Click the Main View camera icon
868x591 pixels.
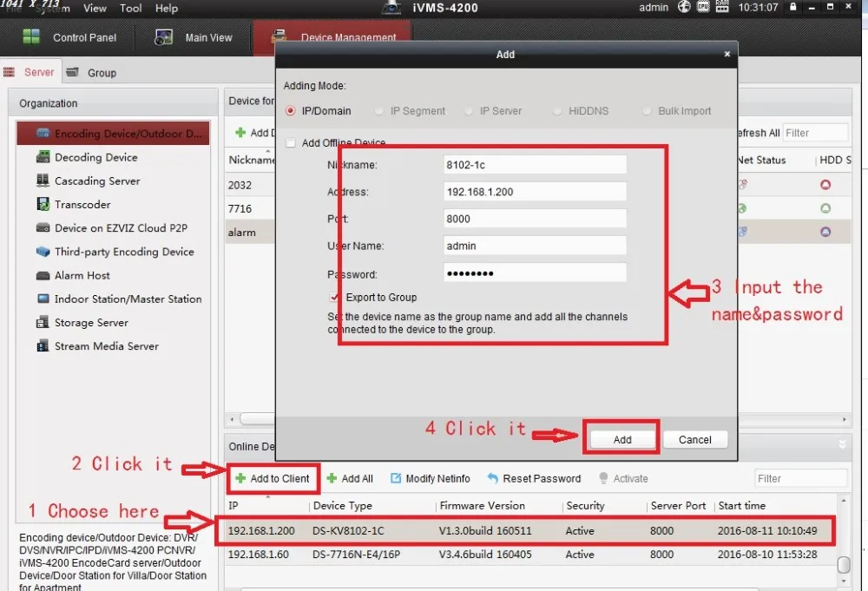(x=163, y=37)
